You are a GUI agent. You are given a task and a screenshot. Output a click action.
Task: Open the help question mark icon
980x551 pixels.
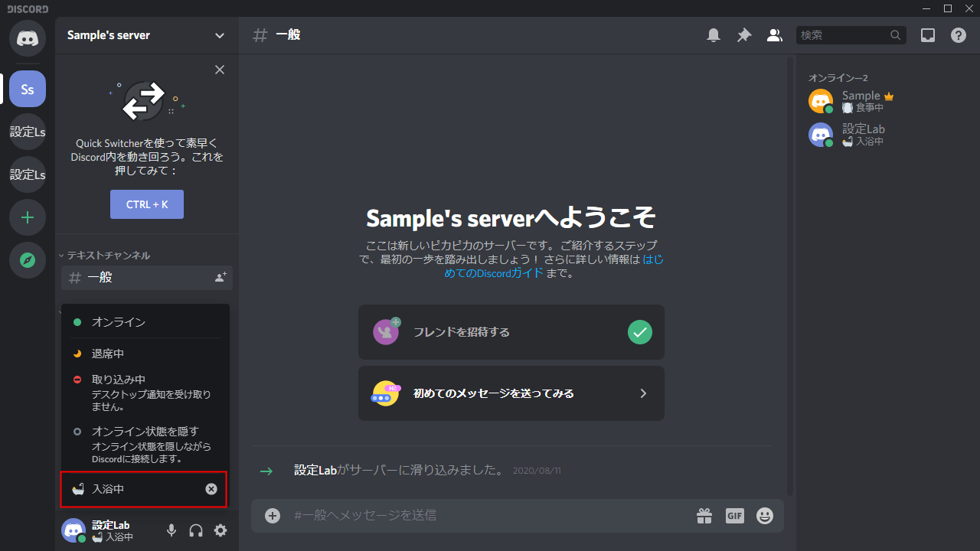pos(959,35)
